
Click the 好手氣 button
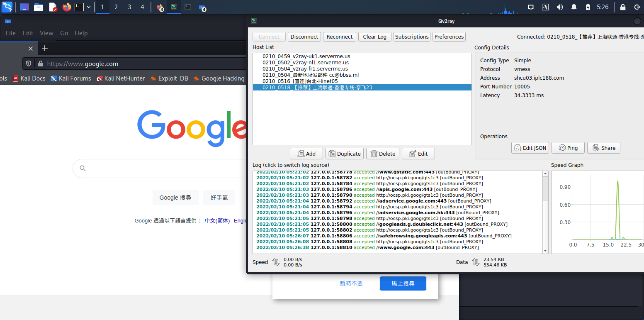pyautogui.click(x=219, y=198)
